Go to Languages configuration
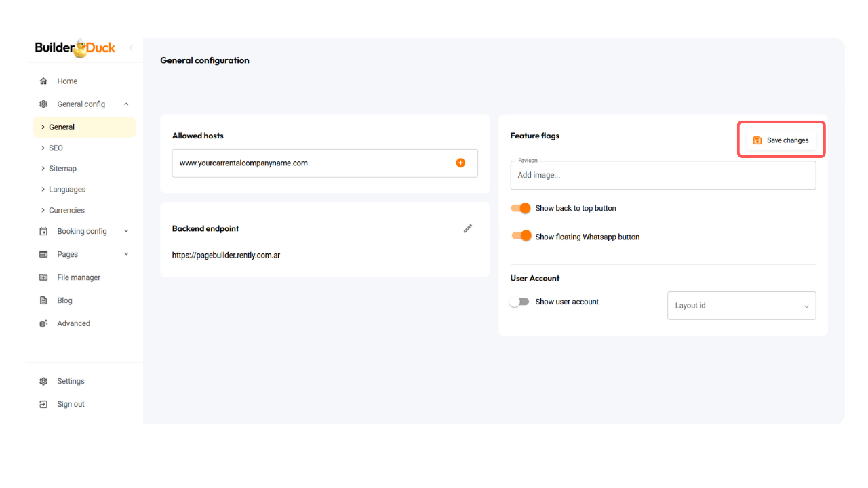 pos(67,190)
